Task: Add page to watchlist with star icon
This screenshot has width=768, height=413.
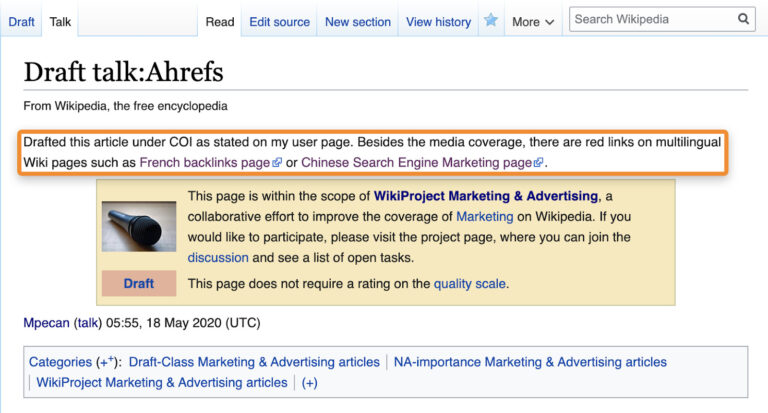Action: tap(491, 20)
